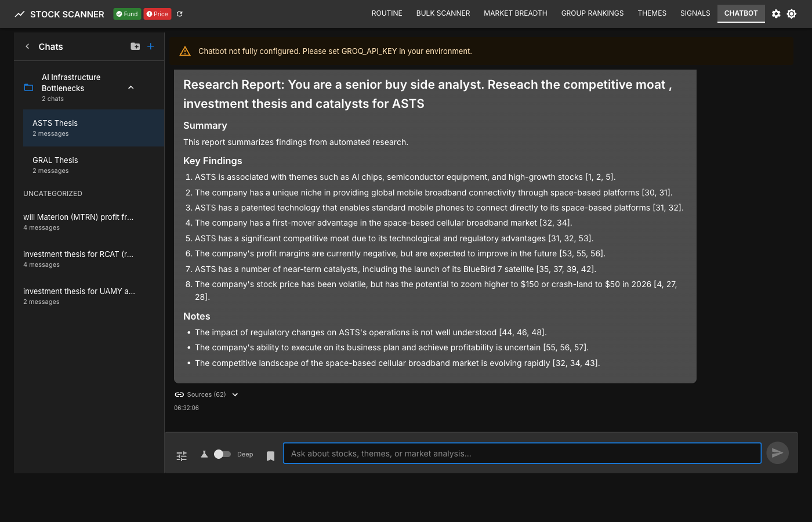Click finding about patented technology
This screenshot has width=812, height=522.
pyautogui.click(x=439, y=208)
